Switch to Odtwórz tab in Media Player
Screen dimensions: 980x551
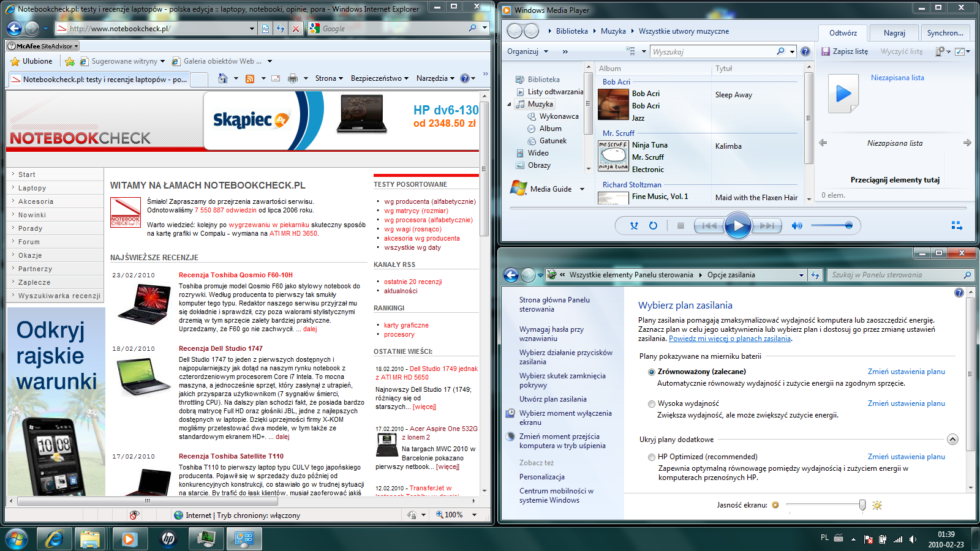pos(843,33)
